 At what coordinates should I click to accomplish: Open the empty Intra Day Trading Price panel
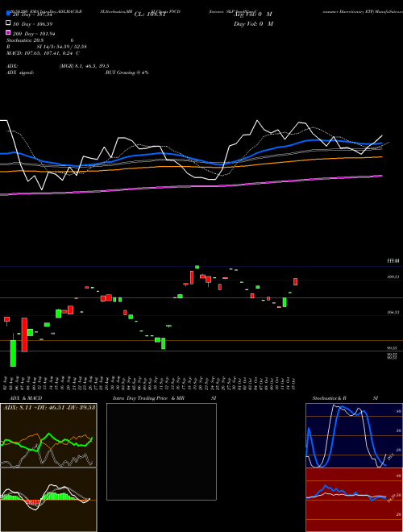tap(161, 451)
